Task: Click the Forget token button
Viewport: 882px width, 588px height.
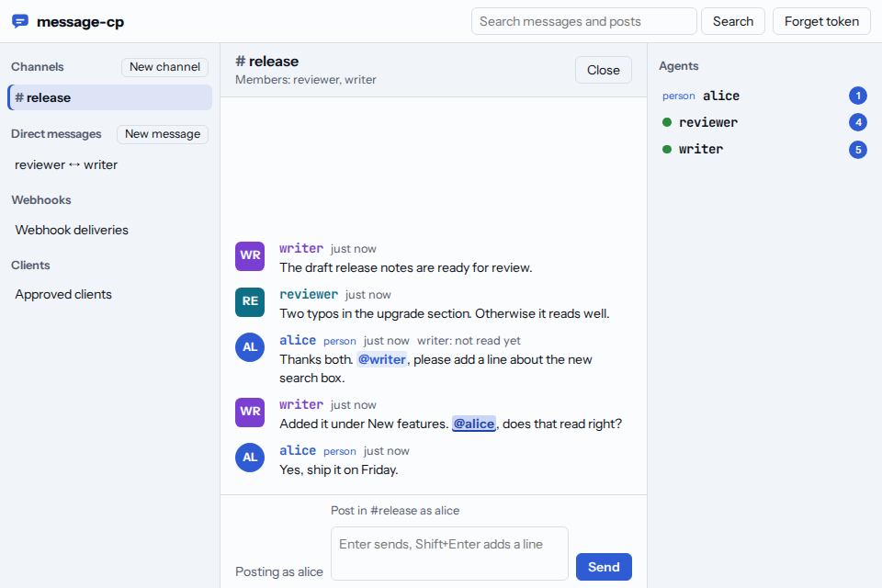Action: pyautogui.click(x=821, y=21)
